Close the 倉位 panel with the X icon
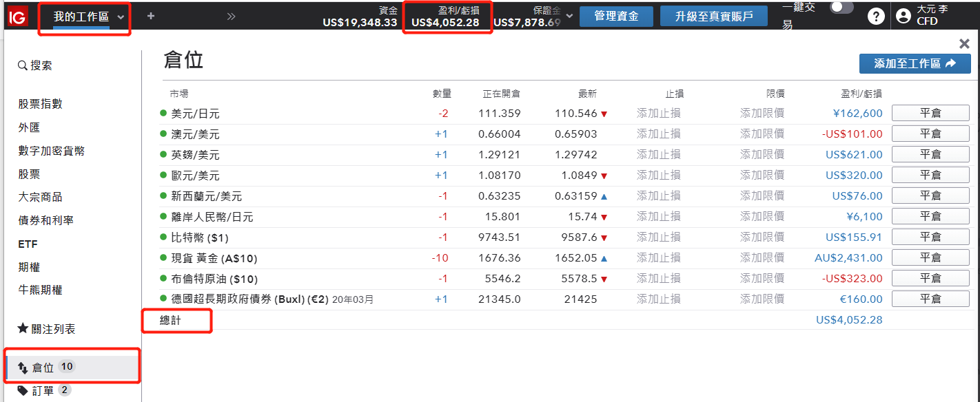The image size is (980, 402). pos(964,44)
